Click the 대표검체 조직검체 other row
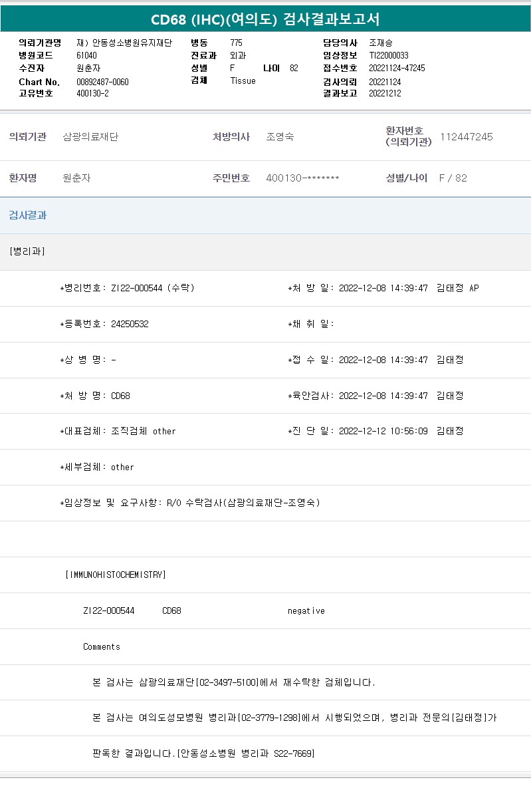 tap(118, 431)
